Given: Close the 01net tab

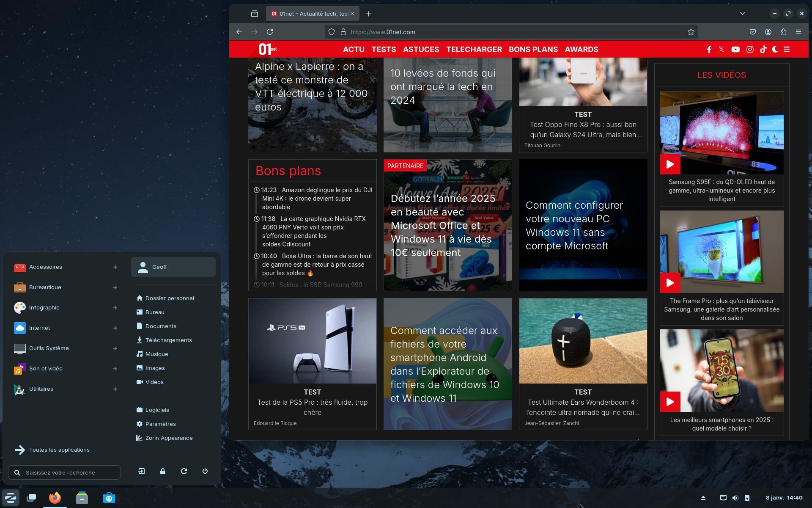Looking at the screenshot, I should click(352, 14).
